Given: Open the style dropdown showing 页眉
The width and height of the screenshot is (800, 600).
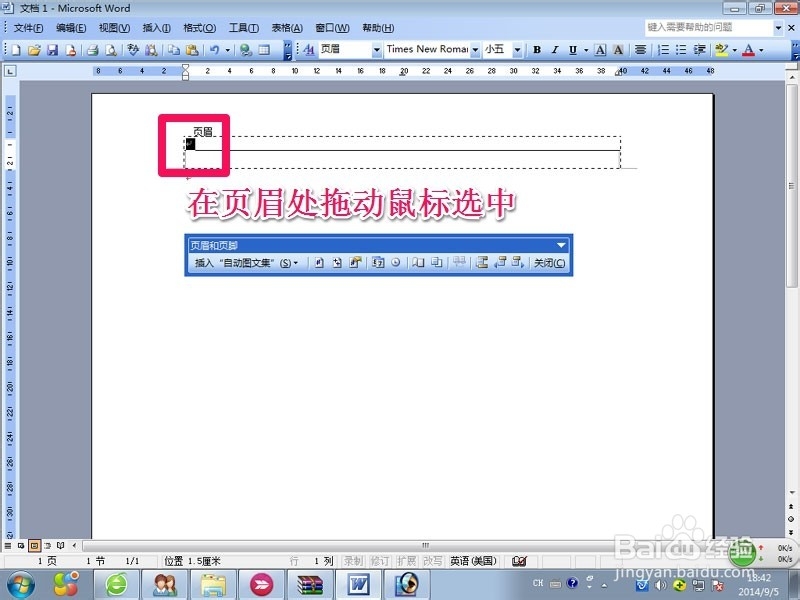Looking at the screenshot, I should pyautogui.click(x=375, y=49).
